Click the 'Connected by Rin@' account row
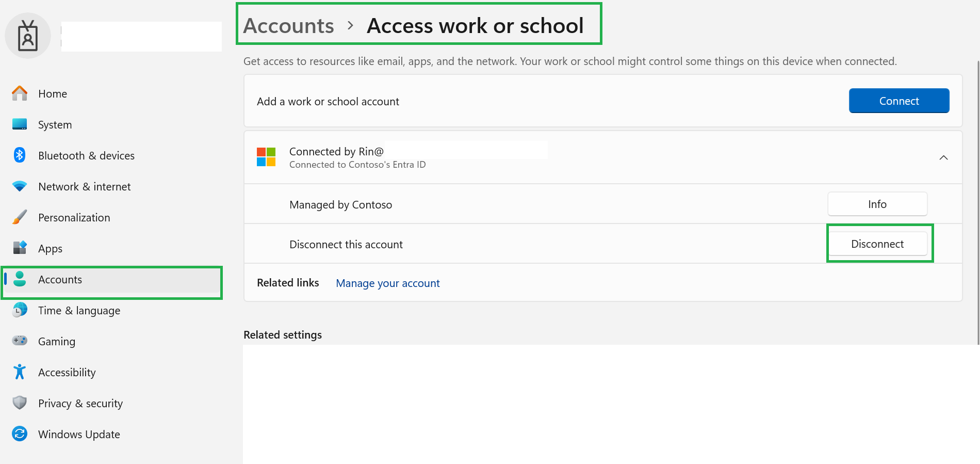The height and width of the screenshot is (464, 980). 603,157
